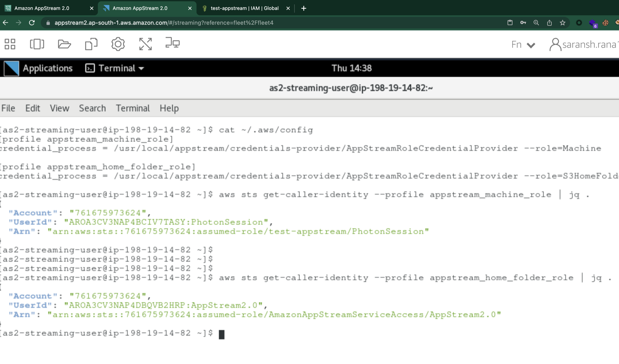
Task: Click the password key icon in the address bar
Action: pyautogui.click(x=523, y=23)
